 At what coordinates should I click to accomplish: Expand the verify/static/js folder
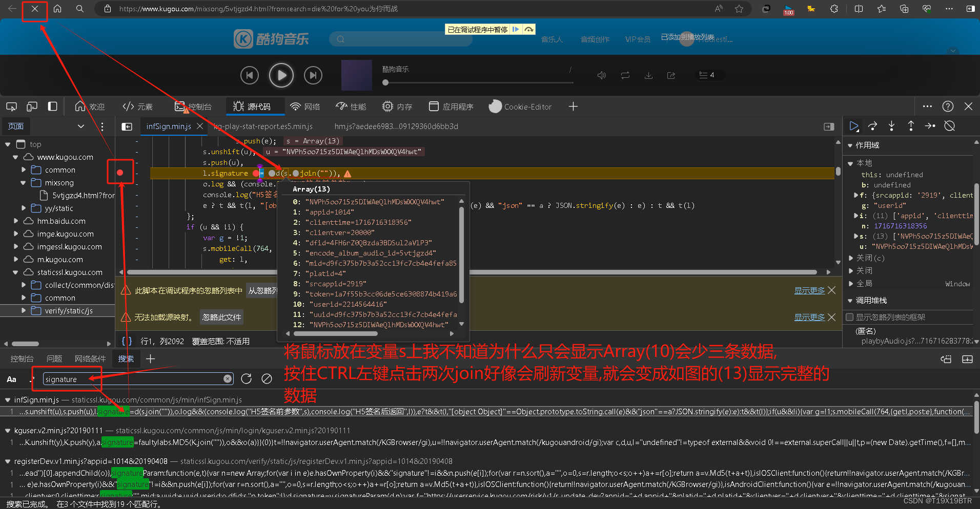pos(23,311)
